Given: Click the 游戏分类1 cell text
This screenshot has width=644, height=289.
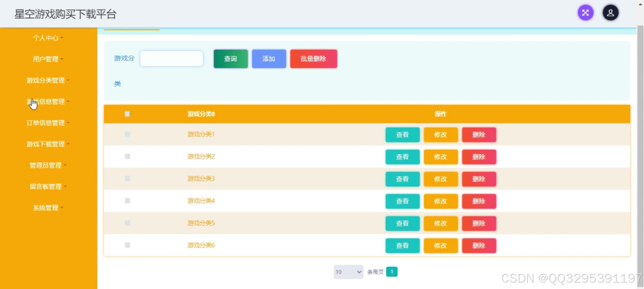Looking at the screenshot, I should [201, 134].
